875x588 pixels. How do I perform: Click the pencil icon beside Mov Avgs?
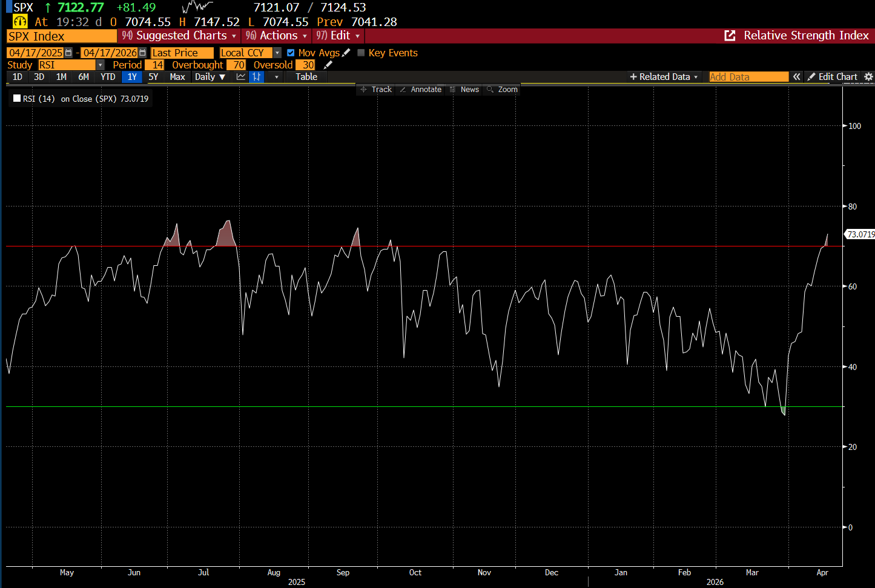(346, 53)
